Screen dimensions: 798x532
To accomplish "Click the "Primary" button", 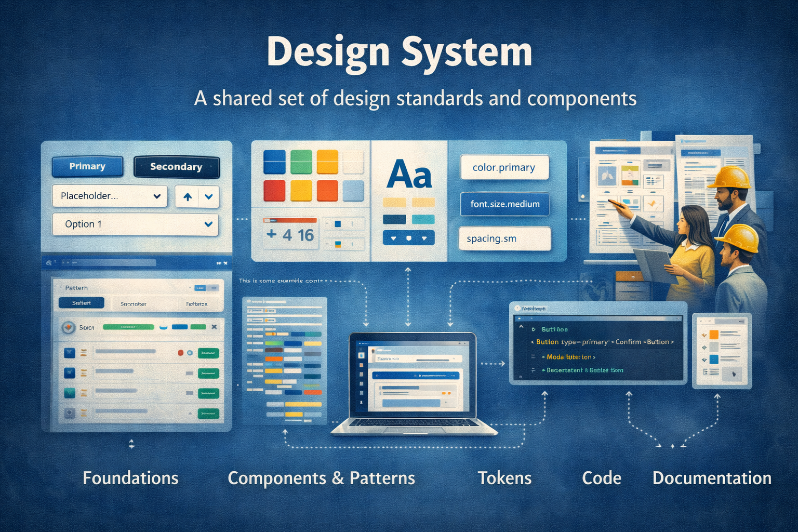I will (x=87, y=167).
